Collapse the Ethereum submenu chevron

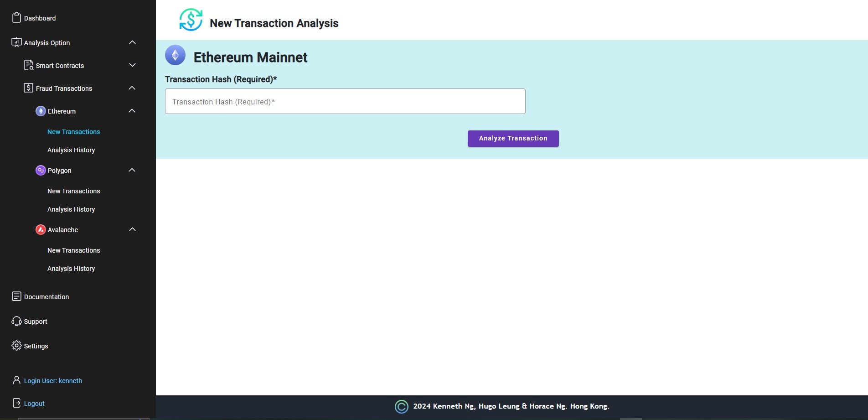click(x=132, y=111)
